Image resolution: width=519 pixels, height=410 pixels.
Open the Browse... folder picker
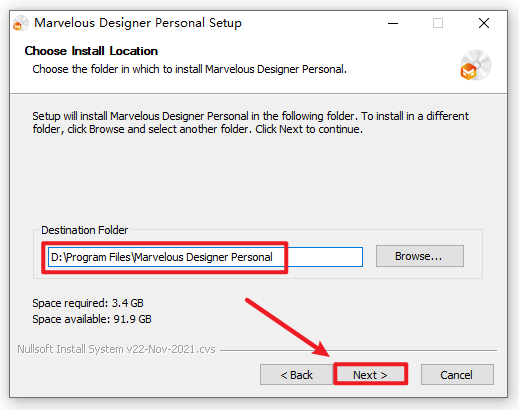(x=420, y=256)
